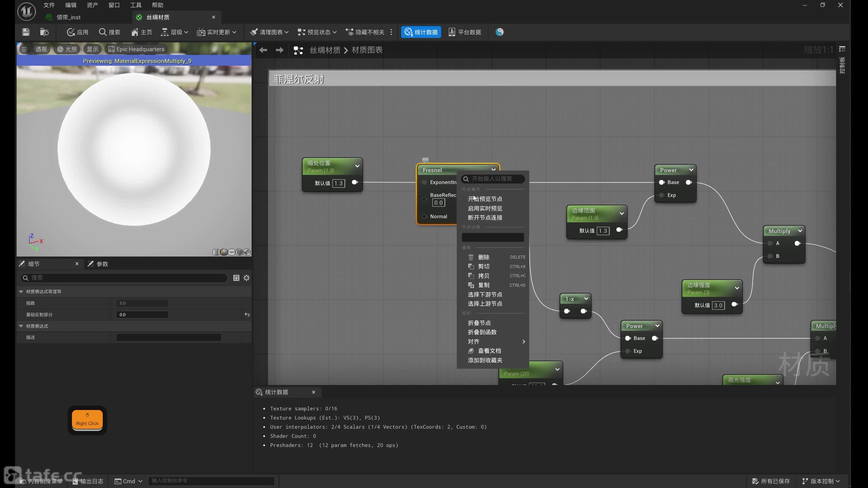Open 版本控制 source control menu
Image resolution: width=868 pixels, height=488 pixels.
click(821, 481)
